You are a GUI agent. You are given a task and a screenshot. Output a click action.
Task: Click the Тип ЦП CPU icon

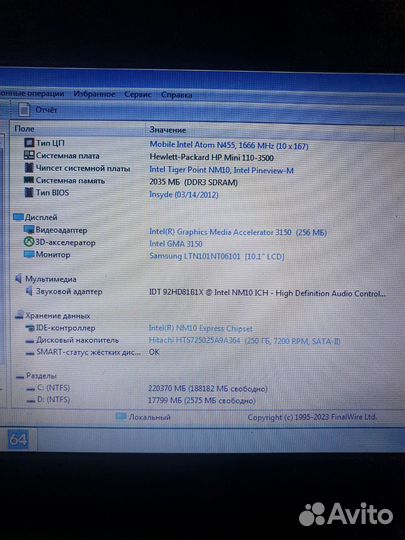(29, 142)
